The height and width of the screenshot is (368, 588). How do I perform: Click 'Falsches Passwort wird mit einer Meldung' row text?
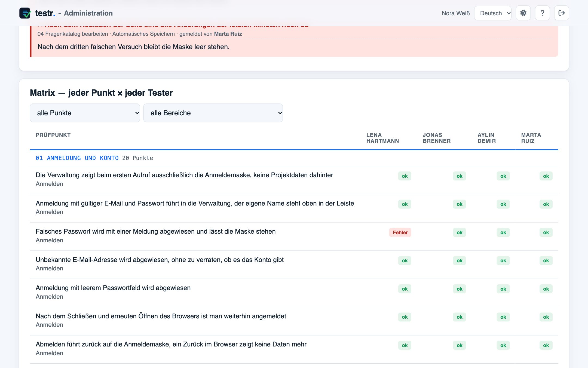(155, 231)
